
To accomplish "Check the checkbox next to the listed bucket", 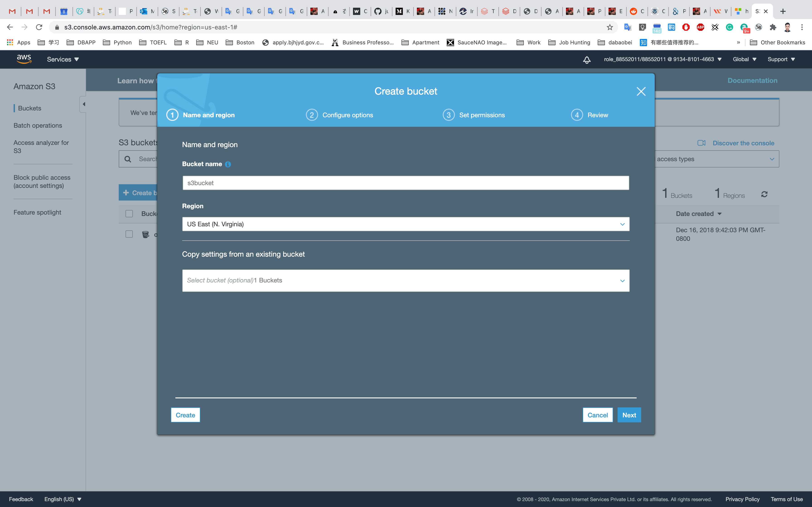I will pyautogui.click(x=129, y=234).
